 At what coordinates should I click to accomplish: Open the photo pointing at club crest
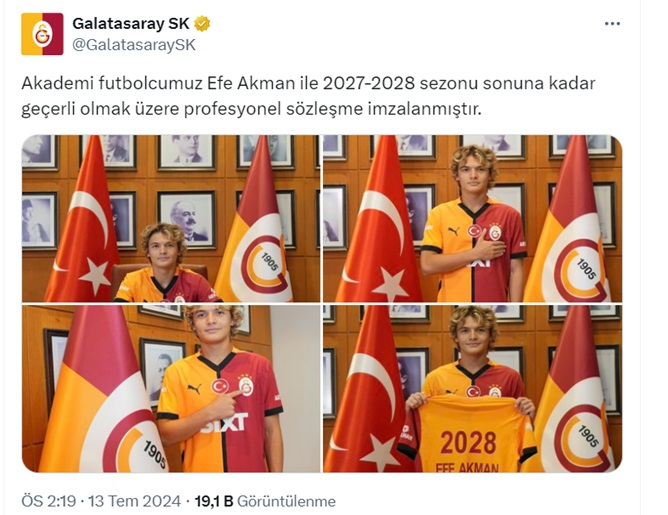[171, 388]
